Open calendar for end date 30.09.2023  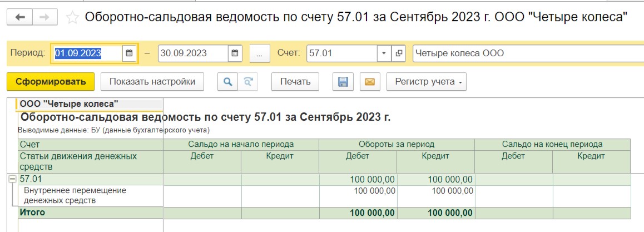point(235,53)
